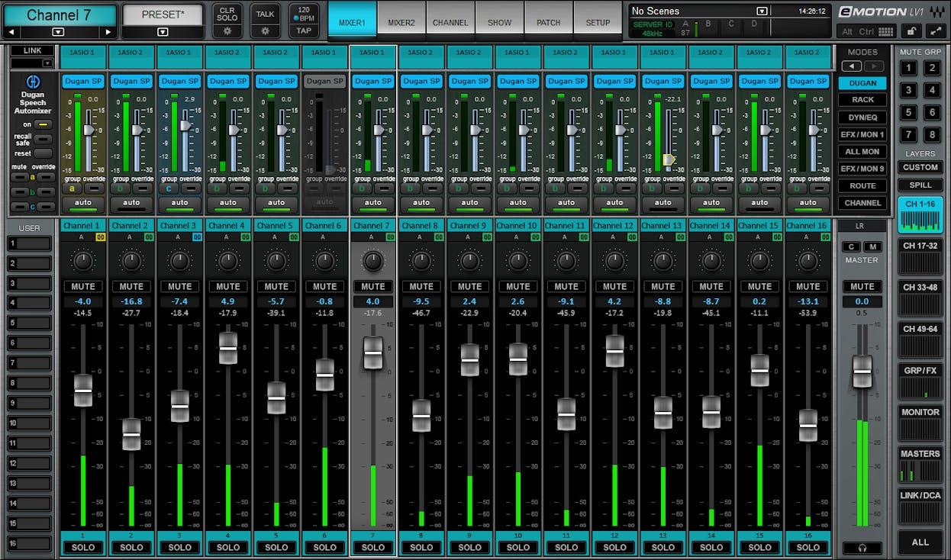951x560 pixels.
Task: Mute Channel 4
Action: click(228, 286)
